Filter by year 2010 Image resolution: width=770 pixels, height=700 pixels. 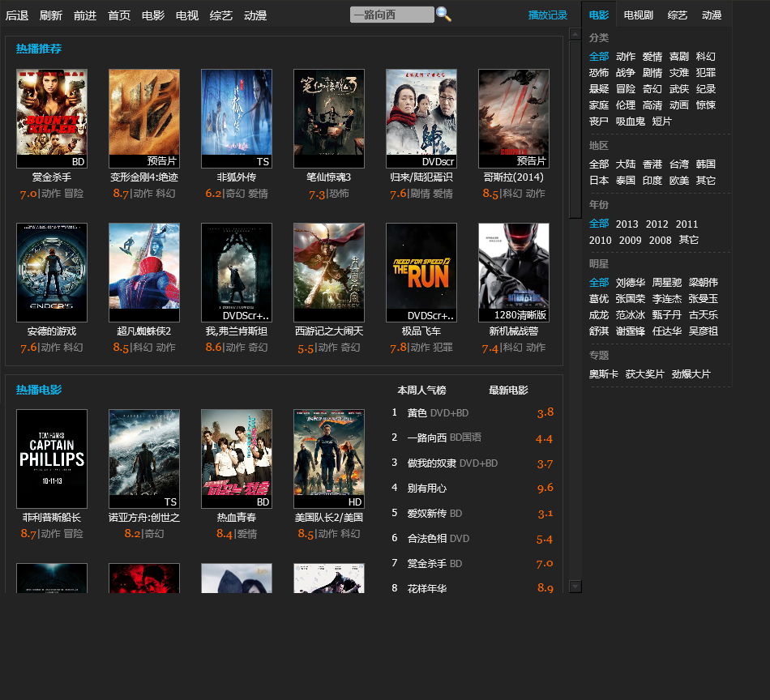point(600,240)
